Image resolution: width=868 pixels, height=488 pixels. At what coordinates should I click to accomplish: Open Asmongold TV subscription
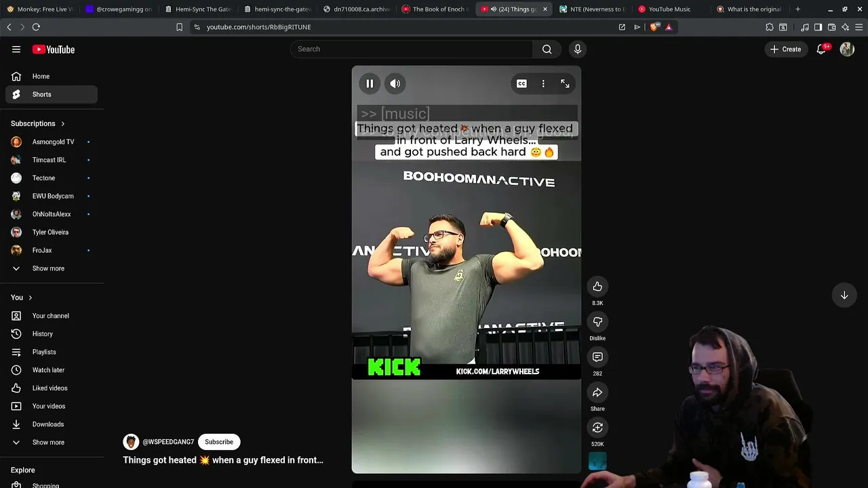tap(52, 142)
